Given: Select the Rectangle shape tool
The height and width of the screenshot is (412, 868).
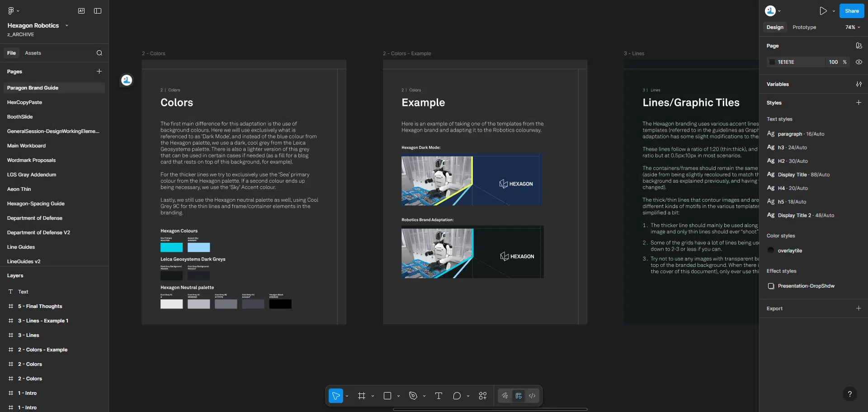Looking at the screenshot, I should pyautogui.click(x=387, y=396).
